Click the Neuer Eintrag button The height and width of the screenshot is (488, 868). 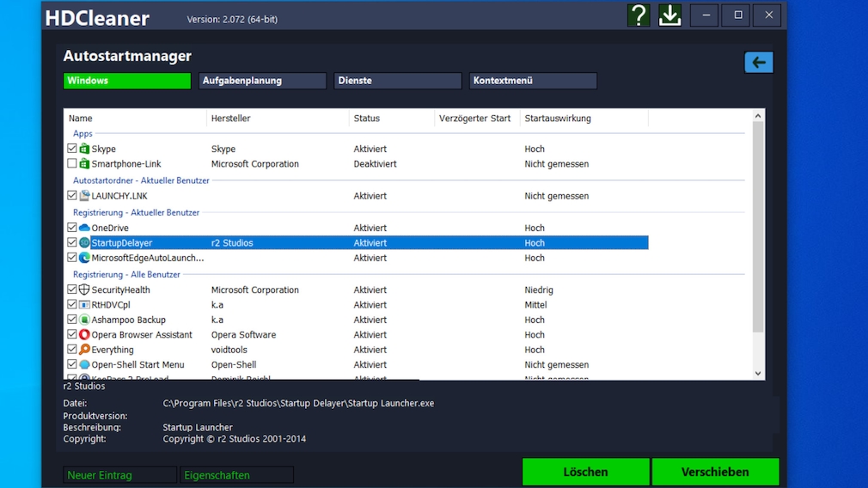119,475
